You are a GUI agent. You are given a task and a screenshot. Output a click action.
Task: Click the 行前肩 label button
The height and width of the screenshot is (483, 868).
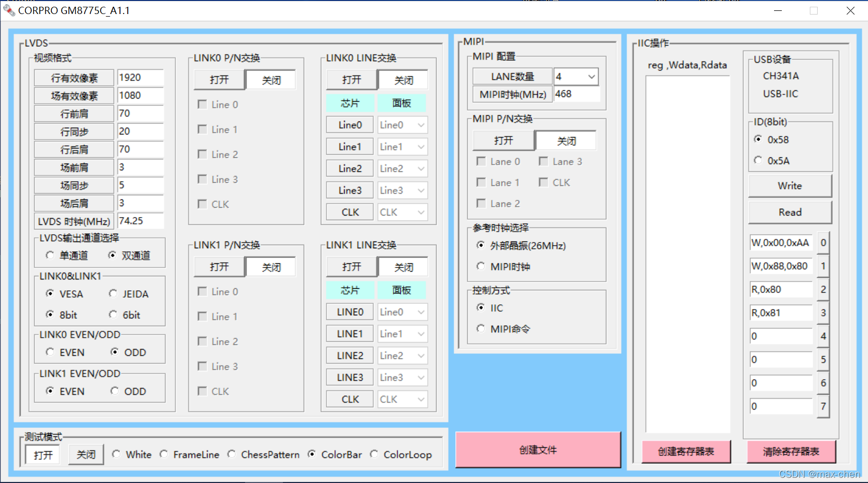click(74, 114)
